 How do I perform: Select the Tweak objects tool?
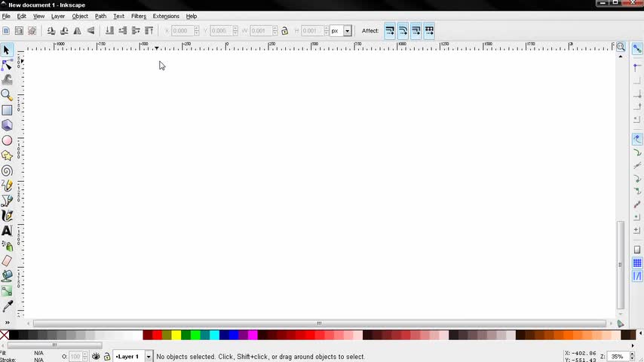(7, 80)
